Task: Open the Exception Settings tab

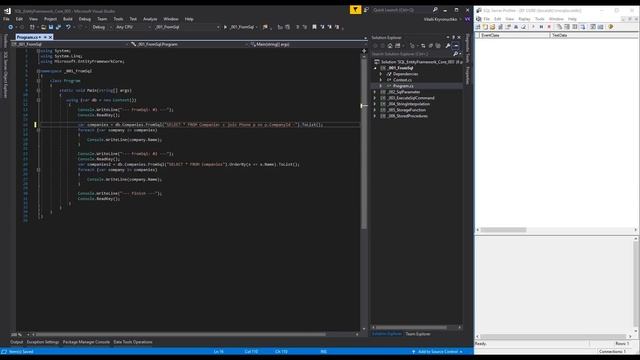Action: (43, 342)
